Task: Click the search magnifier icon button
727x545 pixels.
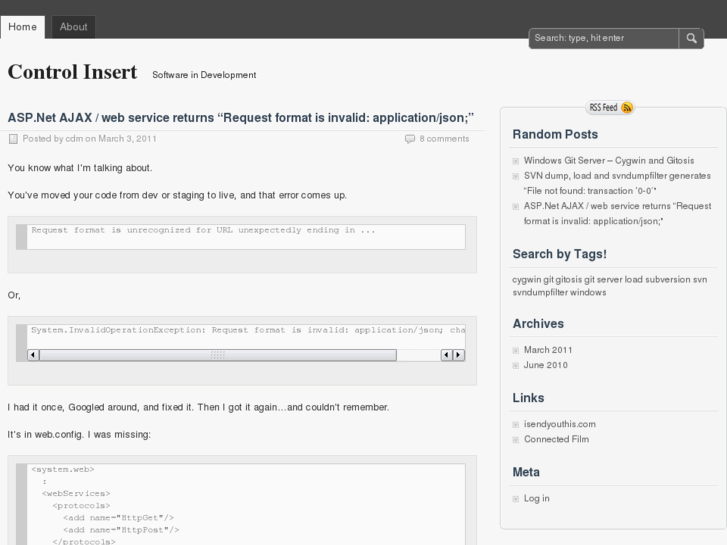Action: [692, 38]
